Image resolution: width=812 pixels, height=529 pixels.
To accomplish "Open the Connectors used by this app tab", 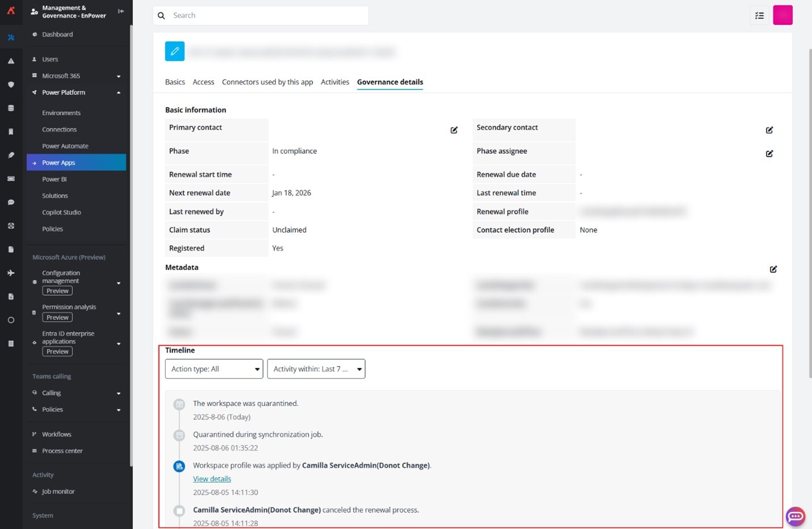I will [267, 82].
